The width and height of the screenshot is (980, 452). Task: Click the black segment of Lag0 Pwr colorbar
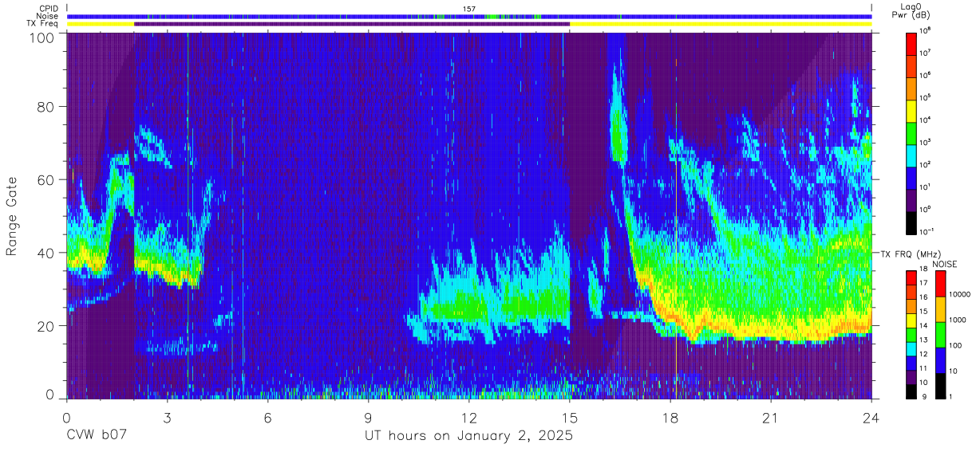(911, 222)
